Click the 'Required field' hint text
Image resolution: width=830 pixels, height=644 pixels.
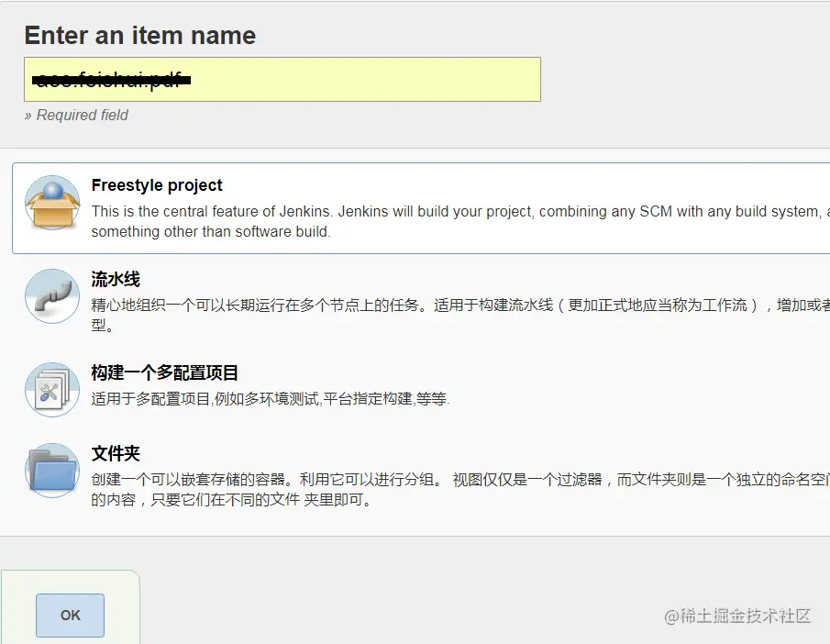pos(76,115)
